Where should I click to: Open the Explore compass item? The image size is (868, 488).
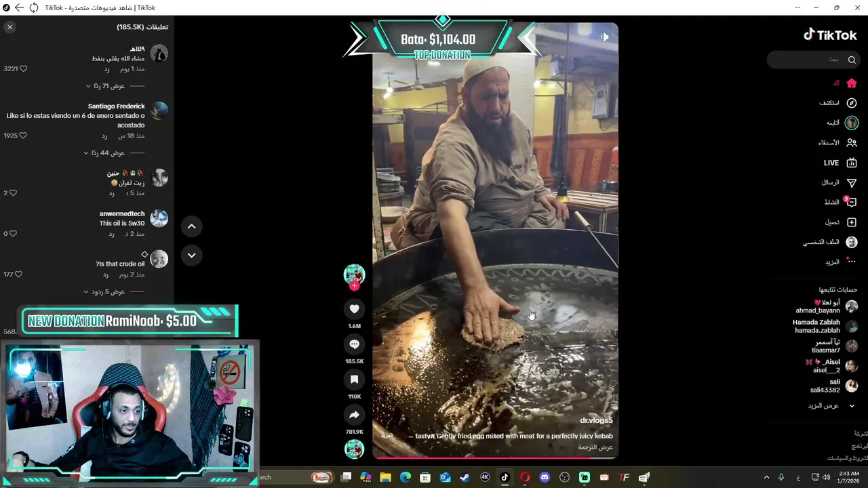[838, 103]
